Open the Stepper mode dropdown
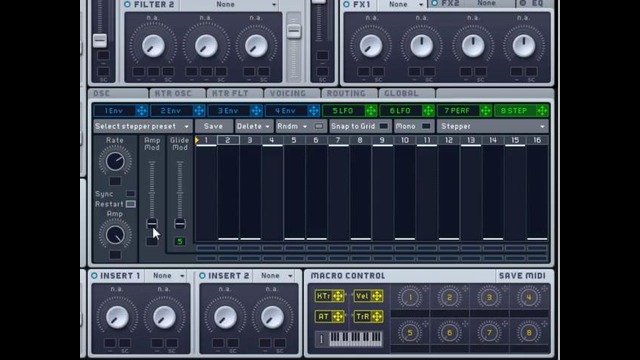Screen dimensions: 640x360 point(493,127)
